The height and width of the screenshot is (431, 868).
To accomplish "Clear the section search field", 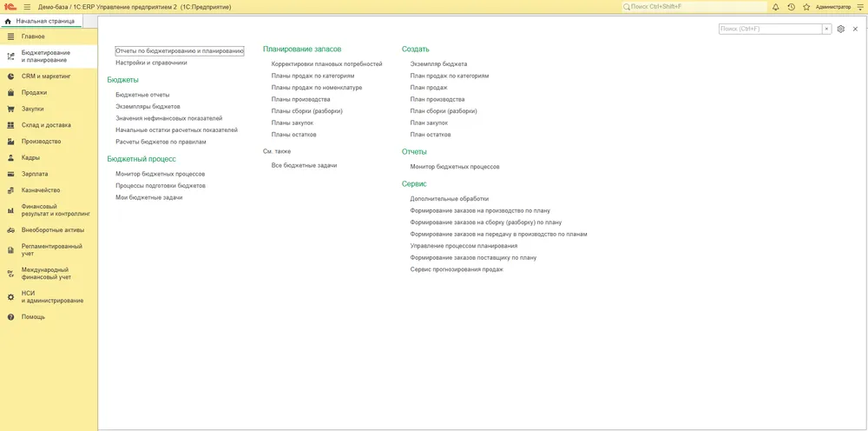I will coord(826,29).
